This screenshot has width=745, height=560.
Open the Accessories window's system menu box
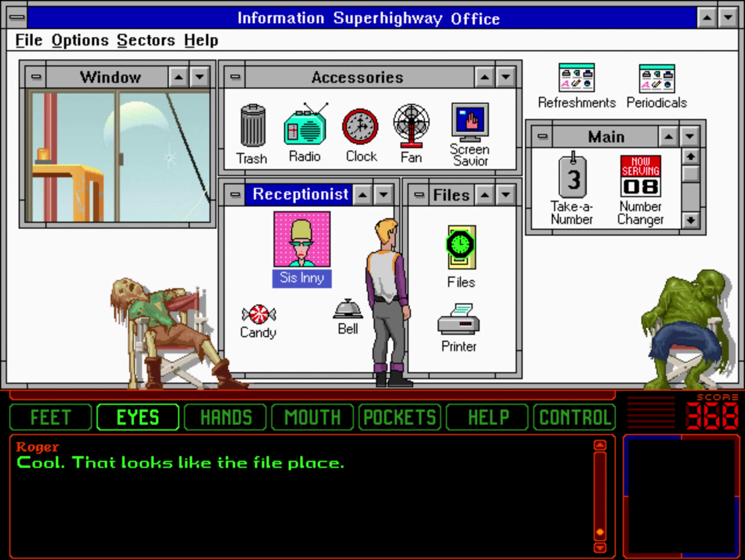click(235, 77)
